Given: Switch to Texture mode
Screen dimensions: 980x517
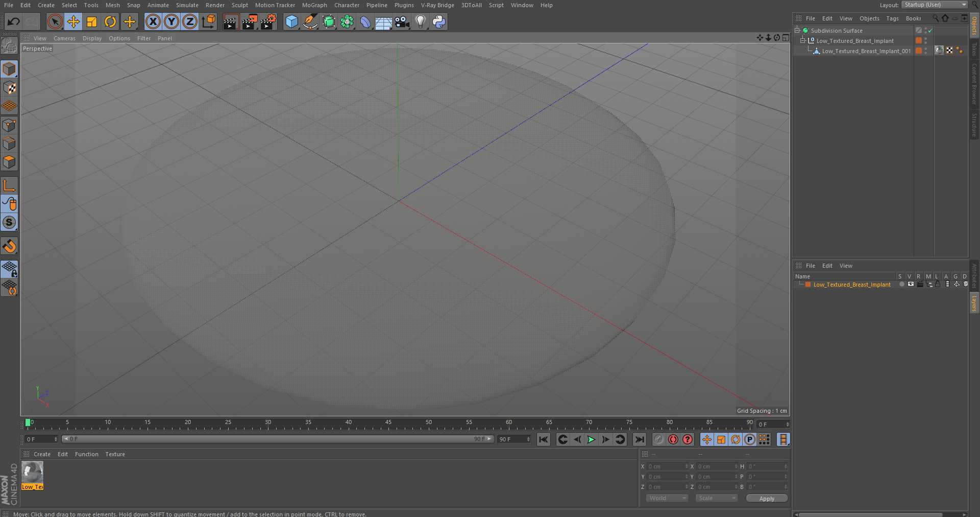Looking at the screenshot, I should (x=9, y=88).
